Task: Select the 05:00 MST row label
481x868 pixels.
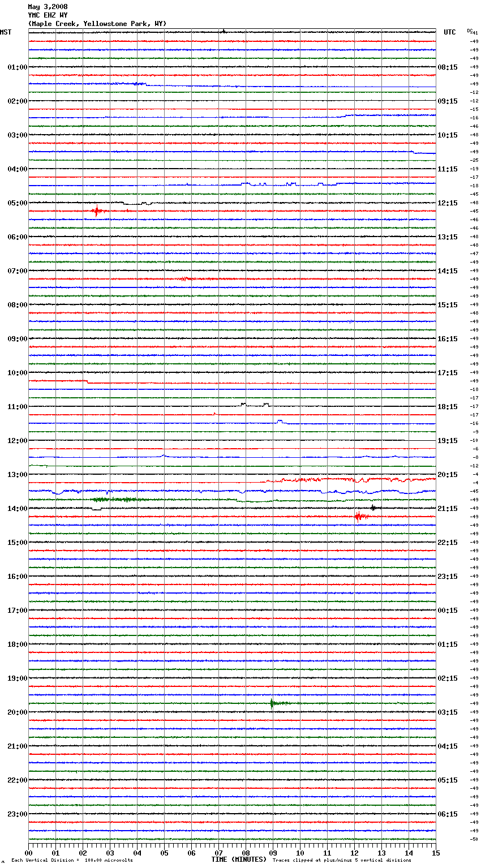Action: pos(18,203)
